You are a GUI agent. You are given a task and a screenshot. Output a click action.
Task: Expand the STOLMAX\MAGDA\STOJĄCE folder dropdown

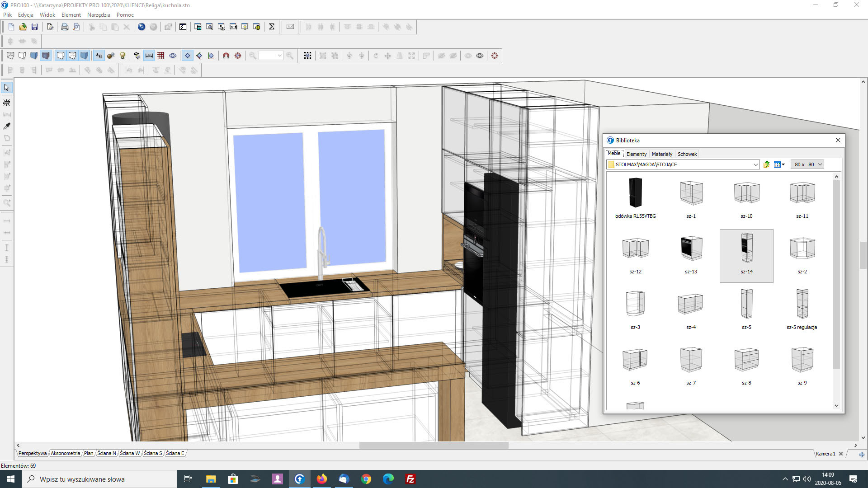click(755, 164)
